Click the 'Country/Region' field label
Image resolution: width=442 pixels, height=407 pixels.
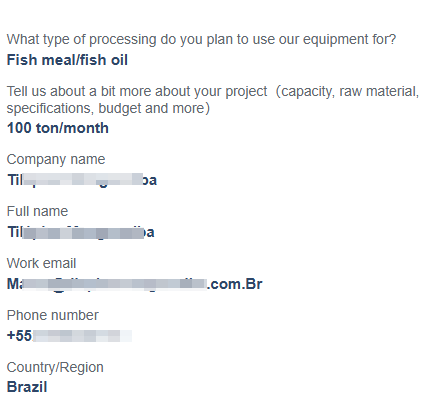coord(55,368)
